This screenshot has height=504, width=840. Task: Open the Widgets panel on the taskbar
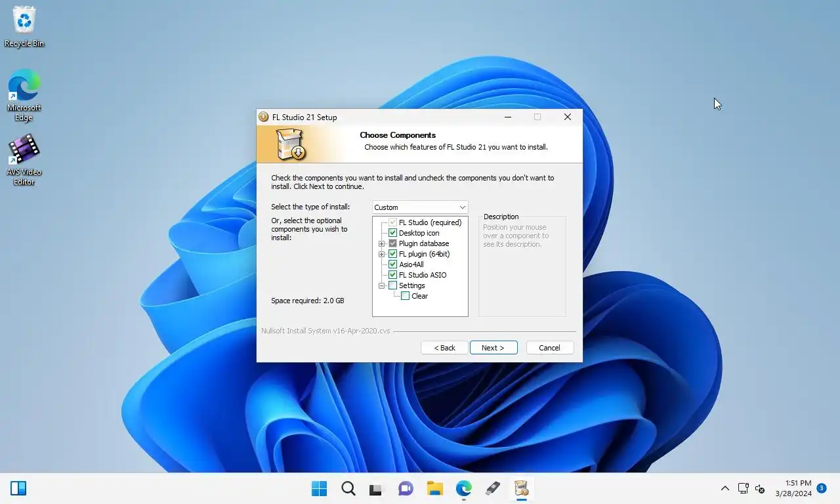point(18,488)
